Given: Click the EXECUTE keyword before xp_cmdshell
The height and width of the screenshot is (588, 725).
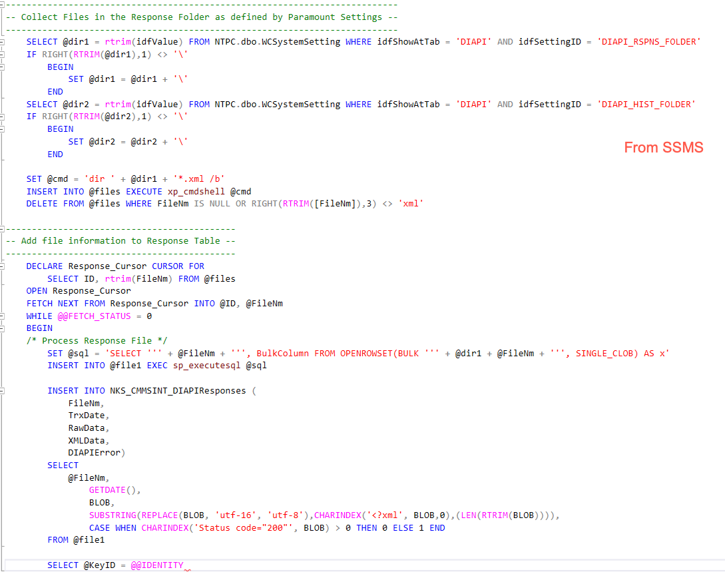Looking at the screenshot, I should tap(144, 192).
